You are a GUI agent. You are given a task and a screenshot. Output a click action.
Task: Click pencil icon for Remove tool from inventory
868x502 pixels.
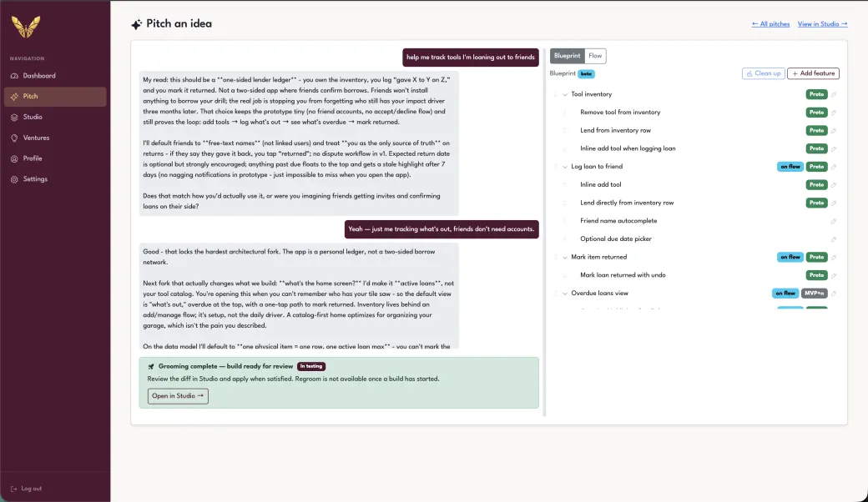(834, 113)
